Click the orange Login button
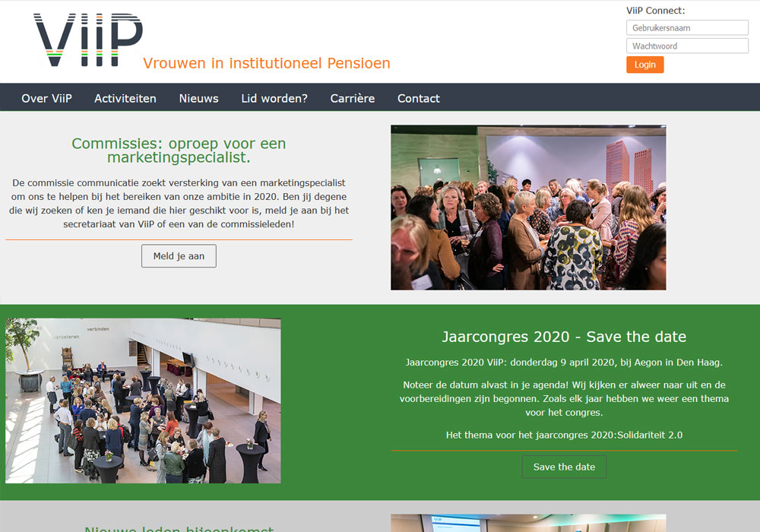Screen dimensions: 760x532 pos(644,65)
